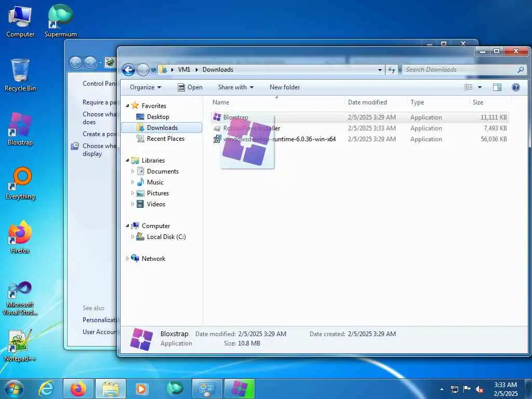Click the Search Downloads field
Viewport: 532px width, 399px height.
tap(460, 70)
